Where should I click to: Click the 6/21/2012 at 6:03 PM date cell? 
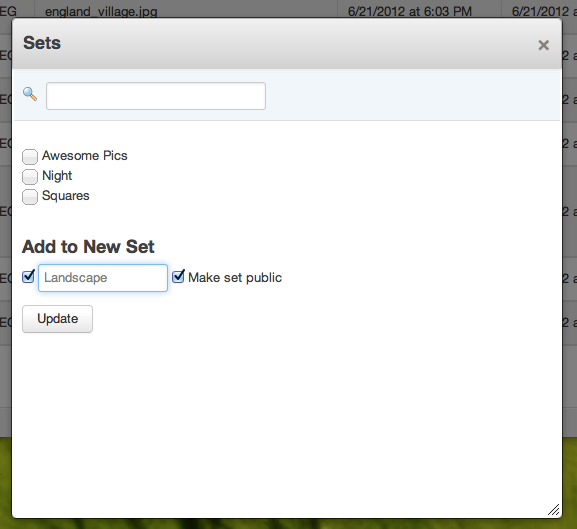[x=410, y=11]
